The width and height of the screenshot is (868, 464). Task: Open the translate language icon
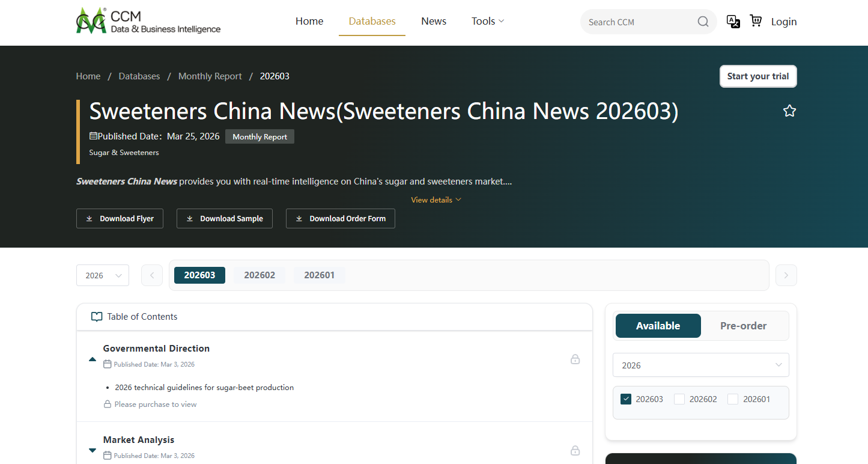click(x=733, y=21)
